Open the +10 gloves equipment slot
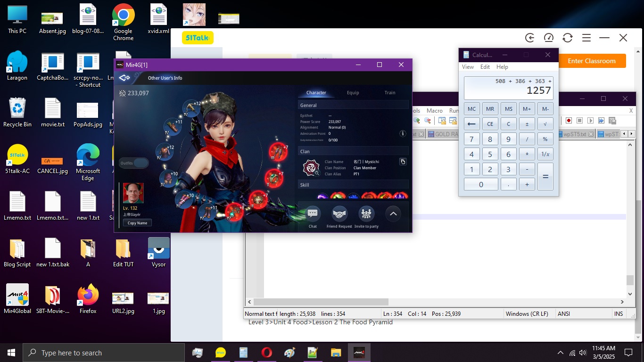Viewport: 644px width, 362px height. point(183,199)
